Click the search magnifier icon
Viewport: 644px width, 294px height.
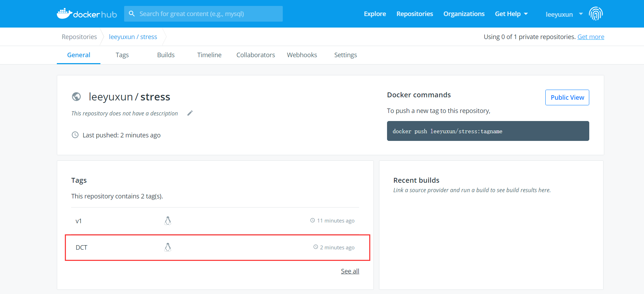[x=132, y=14]
